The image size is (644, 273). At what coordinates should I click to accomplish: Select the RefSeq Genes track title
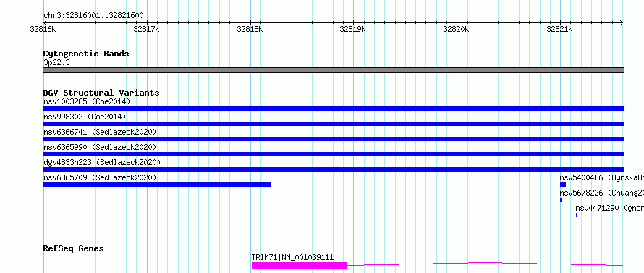[74, 249]
